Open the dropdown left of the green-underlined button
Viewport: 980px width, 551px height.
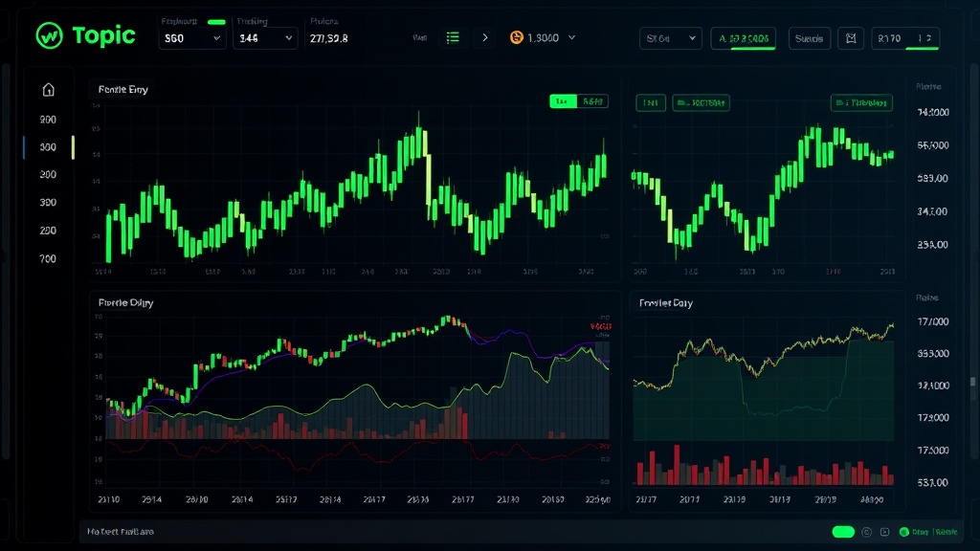pyautogui.click(x=671, y=38)
